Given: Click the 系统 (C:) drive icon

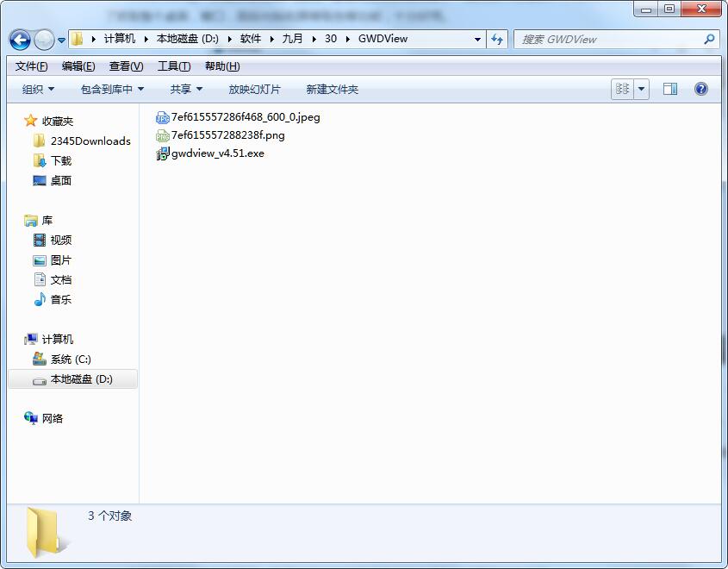Looking at the screenshot, I should (x=40, y=359).
